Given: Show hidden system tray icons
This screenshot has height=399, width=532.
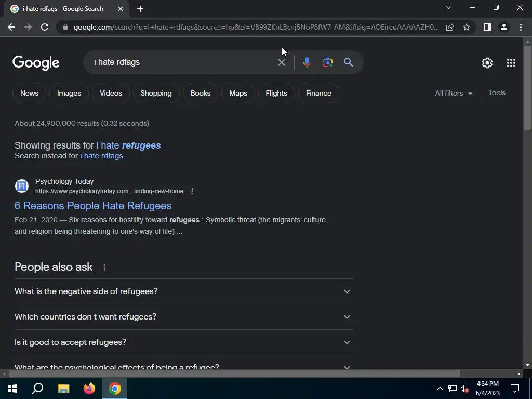Looking at the screenshot, I should pyautogui.click(x=440, y=389).
